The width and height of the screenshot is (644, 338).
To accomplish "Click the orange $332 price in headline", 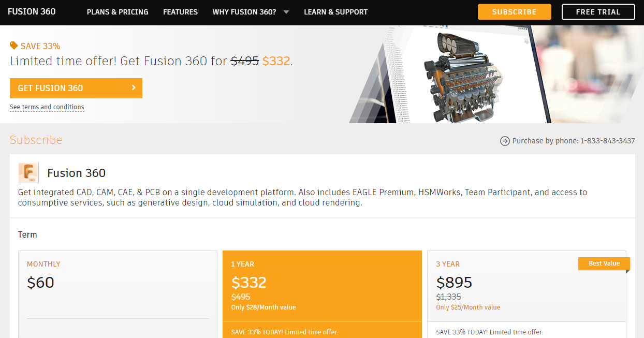I will pos(276,61).
